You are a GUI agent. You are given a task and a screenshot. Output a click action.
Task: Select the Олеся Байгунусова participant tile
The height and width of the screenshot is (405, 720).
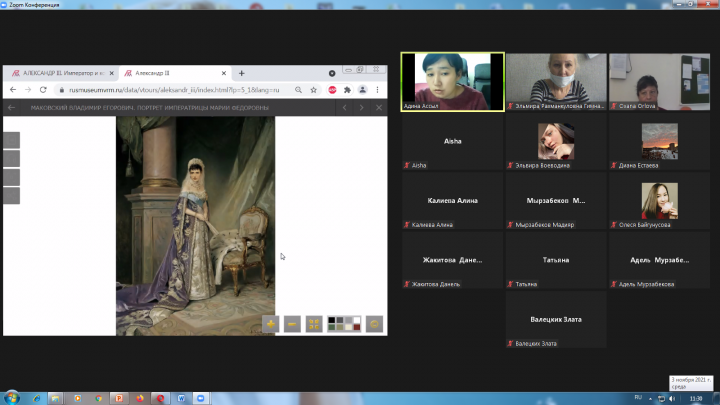coord(659,201)
